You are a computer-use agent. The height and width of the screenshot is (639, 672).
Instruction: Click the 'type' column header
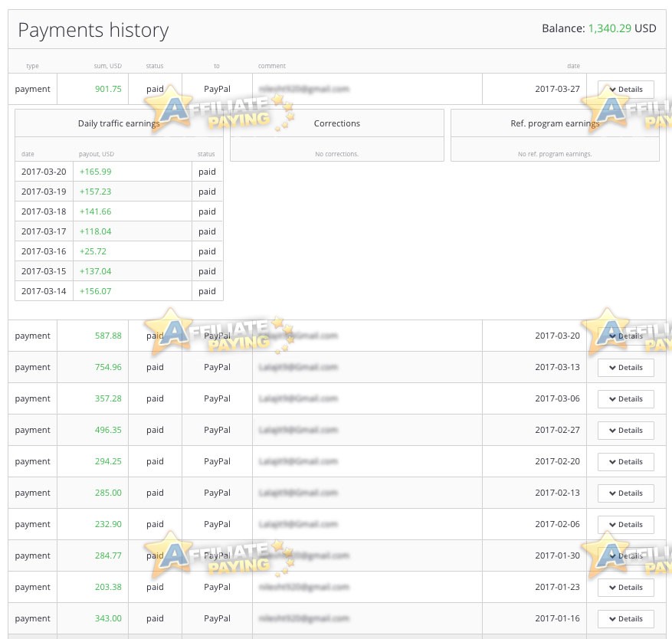click(x=32, y=66)
